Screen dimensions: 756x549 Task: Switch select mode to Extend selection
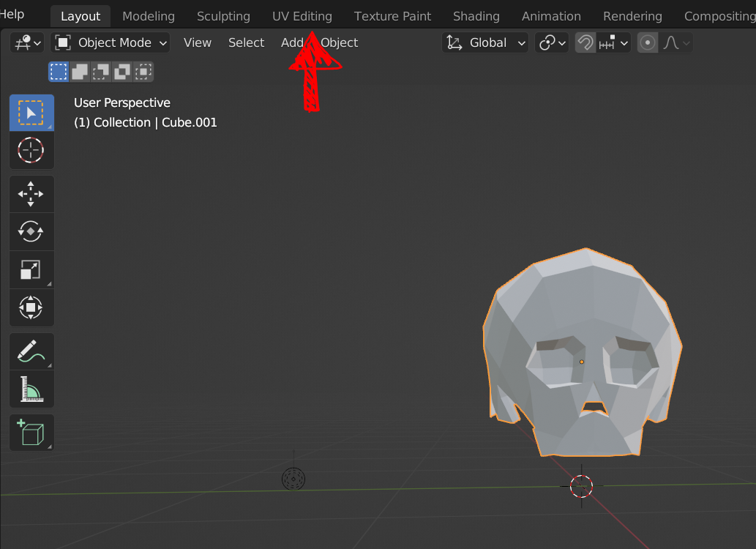coord(78,71)
